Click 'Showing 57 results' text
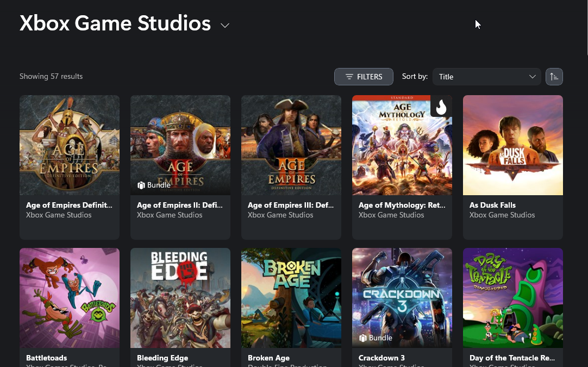 (51, 76)
